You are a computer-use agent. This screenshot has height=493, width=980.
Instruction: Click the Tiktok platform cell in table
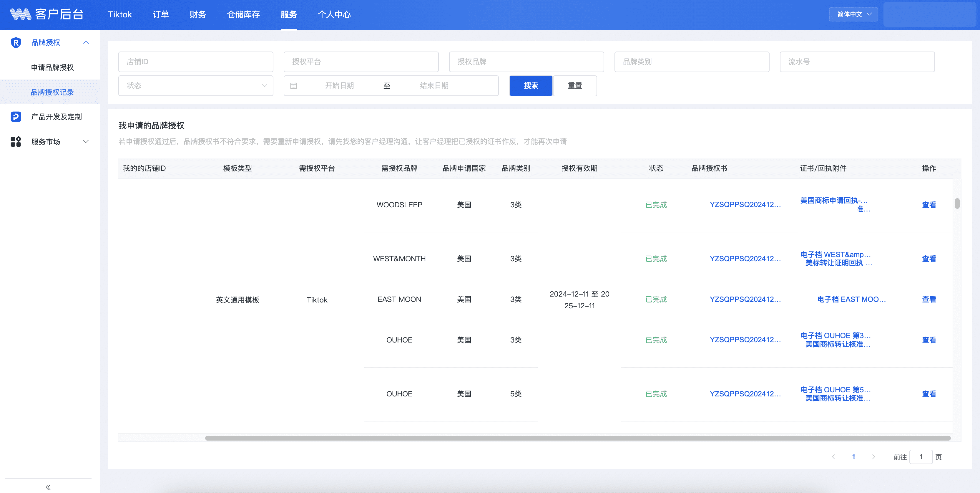tap(317, 300)
